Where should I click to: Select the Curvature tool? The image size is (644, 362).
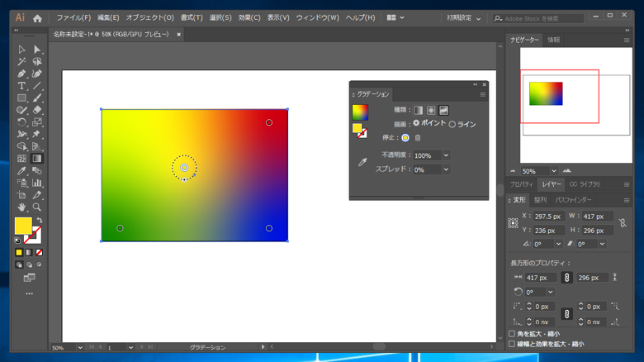[37, 74]
